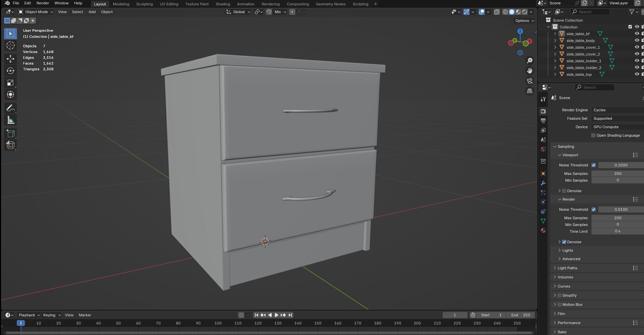Open the Material properties tab
The width and height of the screenshot is (644, 335).
coord(543,230)
